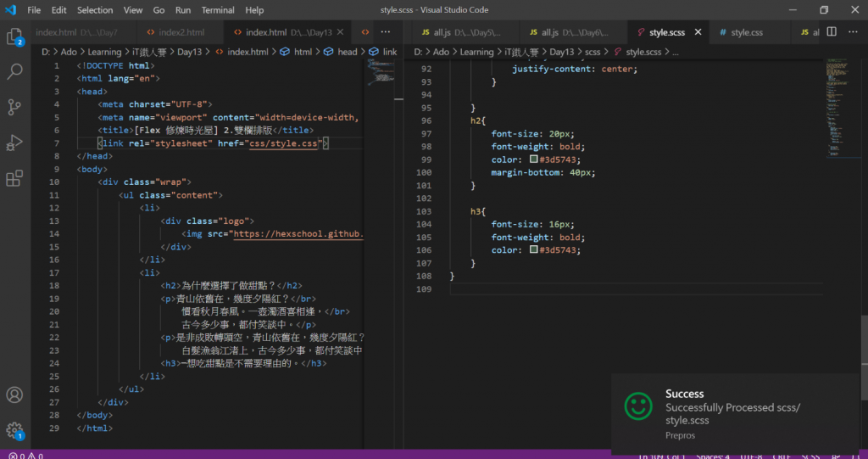
Task: Switch to the index2.html tab
Action: tap(181, 32)
